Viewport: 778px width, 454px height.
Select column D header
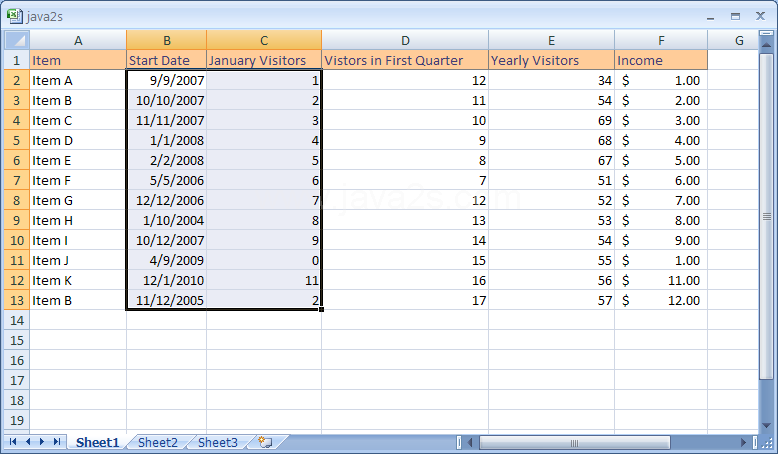pos(405,40)
